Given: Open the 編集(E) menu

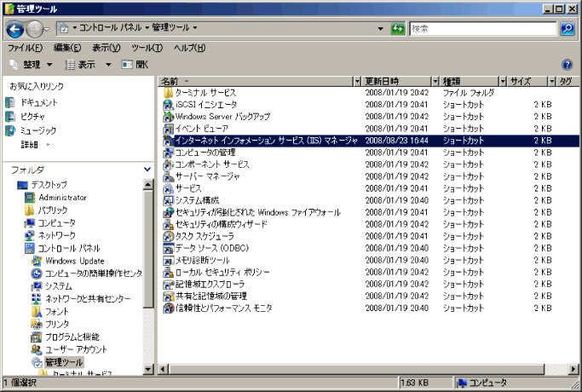Looking at the screenshot, I should 67,48.
